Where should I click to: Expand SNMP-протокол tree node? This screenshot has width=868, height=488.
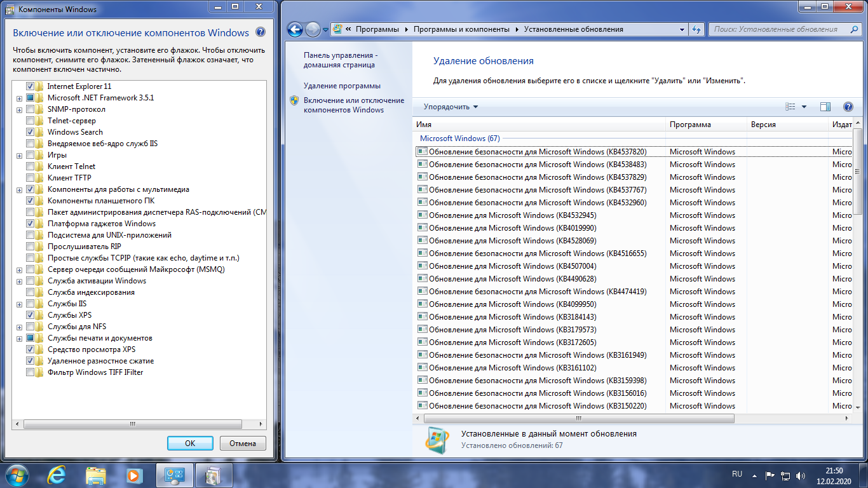pos(19,110)
